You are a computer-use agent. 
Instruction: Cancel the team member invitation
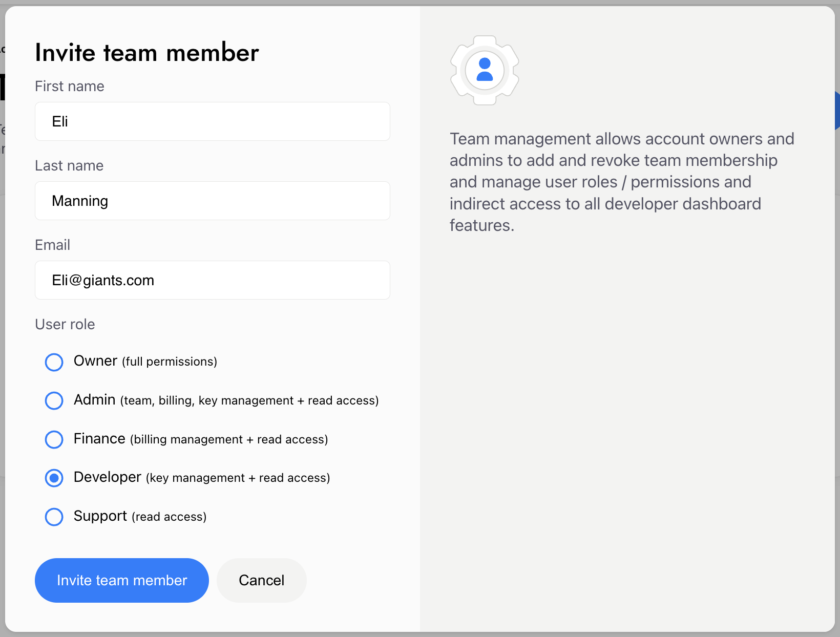click(262, 580)
